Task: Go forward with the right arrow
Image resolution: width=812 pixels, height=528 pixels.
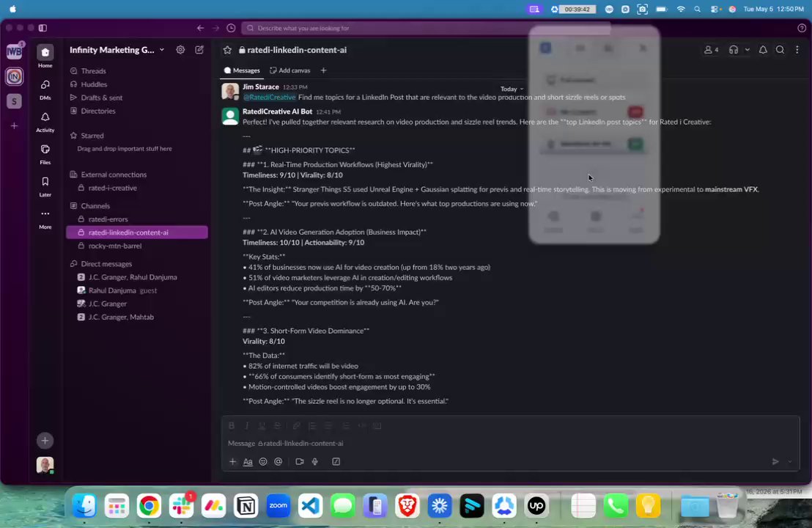Action: pyautogui.click(x=216, y=28)
